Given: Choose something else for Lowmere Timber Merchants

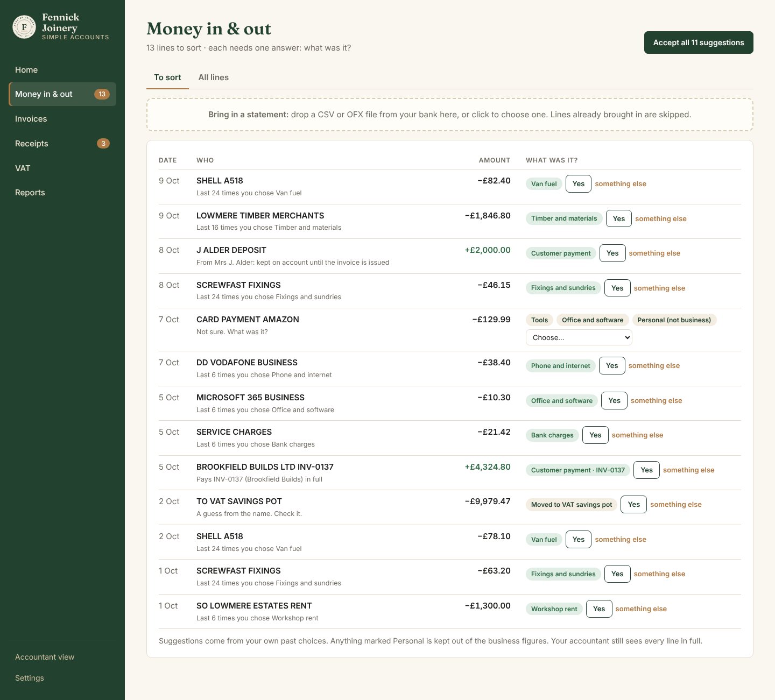Looking at the screenshot, I should tap(661, 218).
